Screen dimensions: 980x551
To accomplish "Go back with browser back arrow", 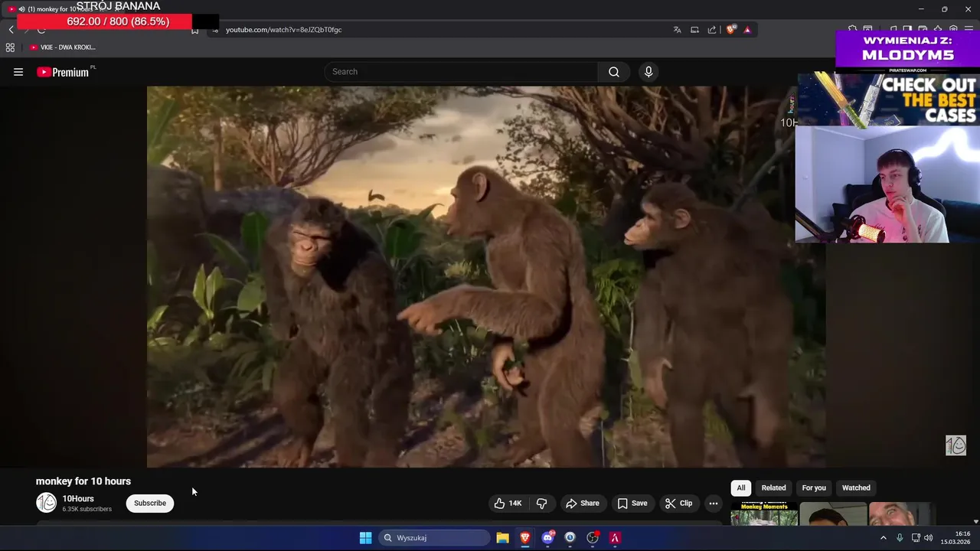I will click(11, 30).
